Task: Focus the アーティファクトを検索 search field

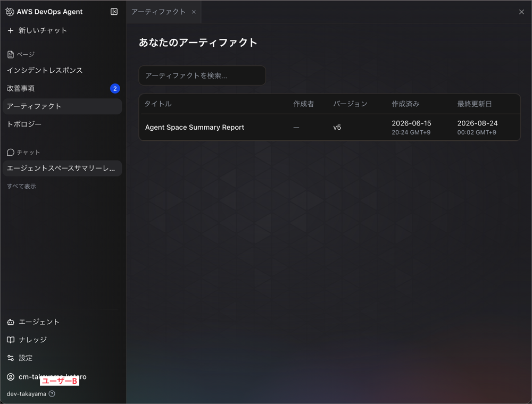Action: 202,75
